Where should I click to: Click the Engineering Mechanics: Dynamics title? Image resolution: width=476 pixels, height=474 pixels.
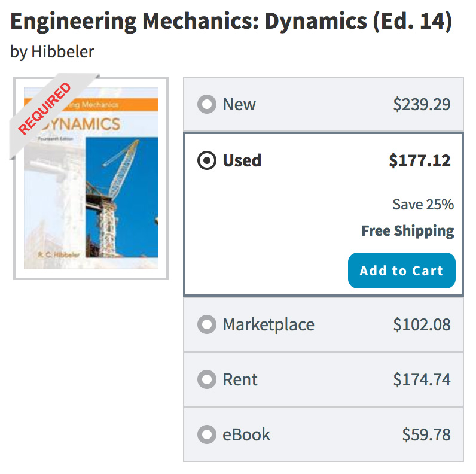(x=231, y=22)
